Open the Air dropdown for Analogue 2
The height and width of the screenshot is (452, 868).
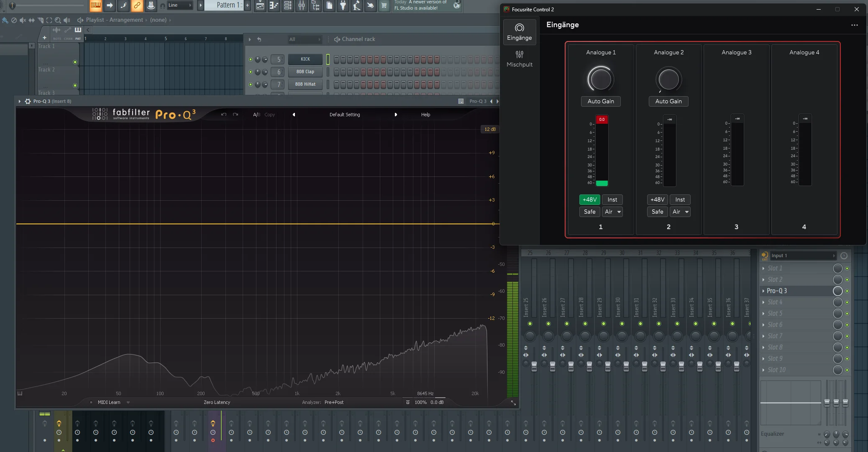pos(680,212)
